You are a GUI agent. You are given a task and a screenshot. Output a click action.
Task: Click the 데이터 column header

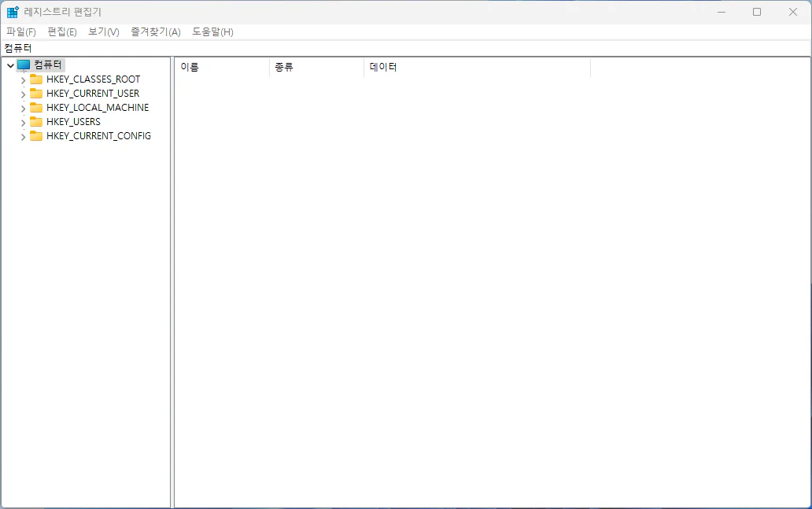tap(478, 68)
